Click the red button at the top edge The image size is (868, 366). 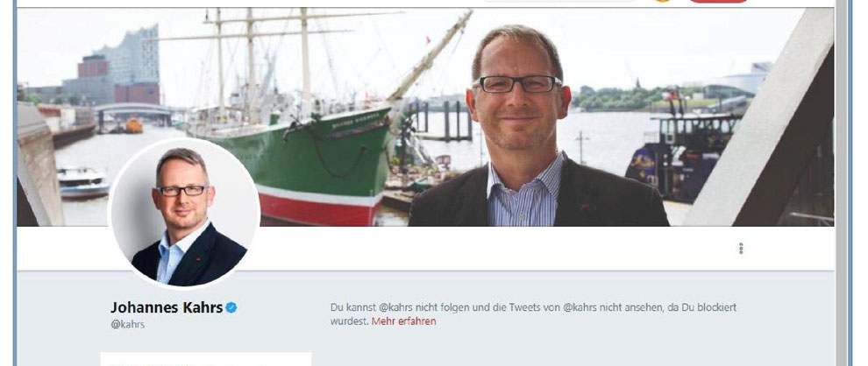point(717,1)
